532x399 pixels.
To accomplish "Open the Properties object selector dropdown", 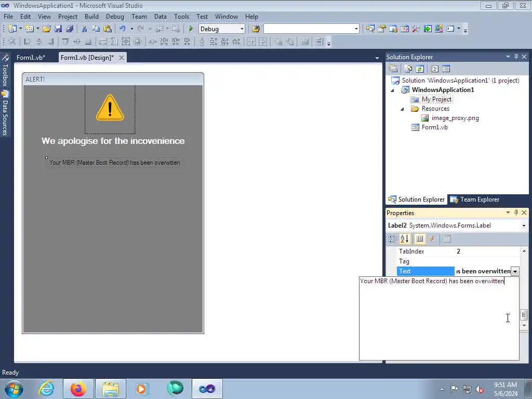I will tap(524, 225).
